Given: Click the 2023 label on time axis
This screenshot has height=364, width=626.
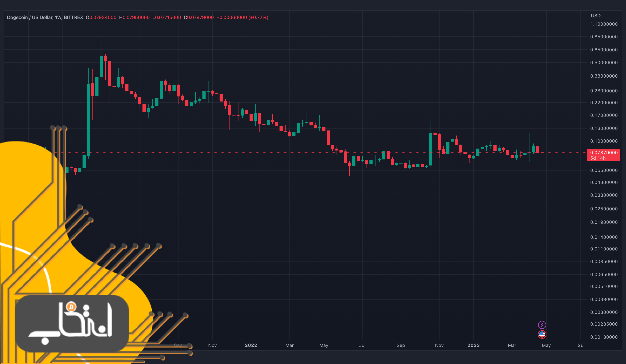Looking at the screenshot, I should [x=473, y=345].
